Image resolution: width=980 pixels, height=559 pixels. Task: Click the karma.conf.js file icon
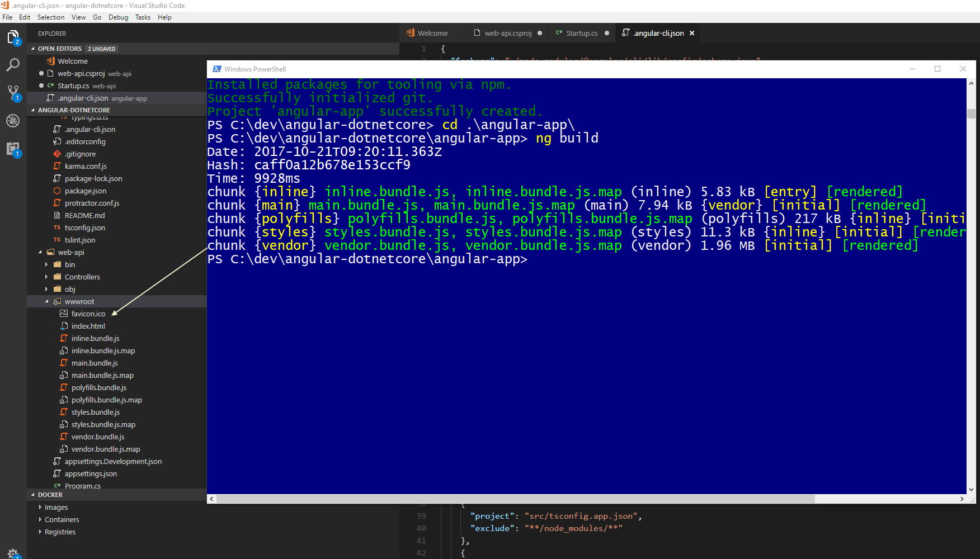pyautogui.click(x=57, y=166)
